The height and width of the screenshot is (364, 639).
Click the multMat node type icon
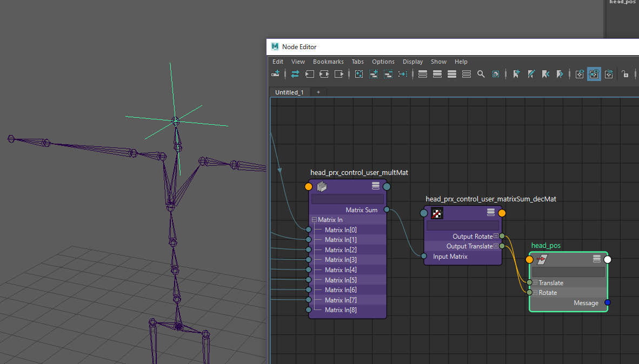pos(322,187)
